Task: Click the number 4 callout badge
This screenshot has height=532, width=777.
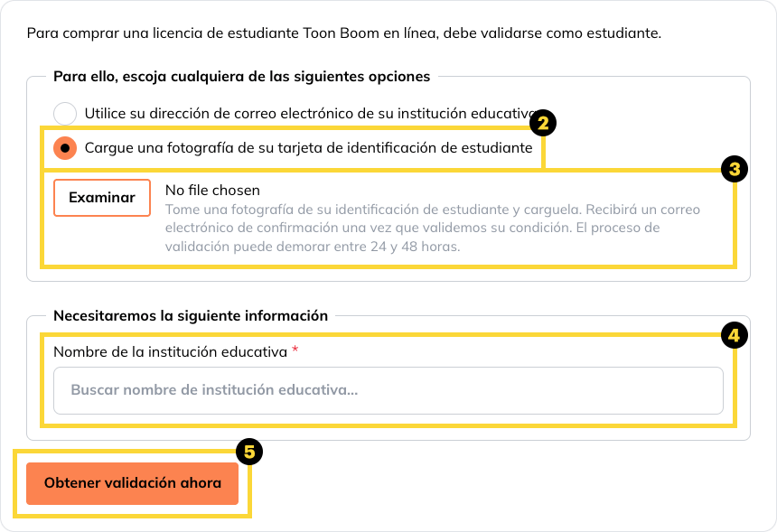Action: pyautogui.click(x=735, y=336)
